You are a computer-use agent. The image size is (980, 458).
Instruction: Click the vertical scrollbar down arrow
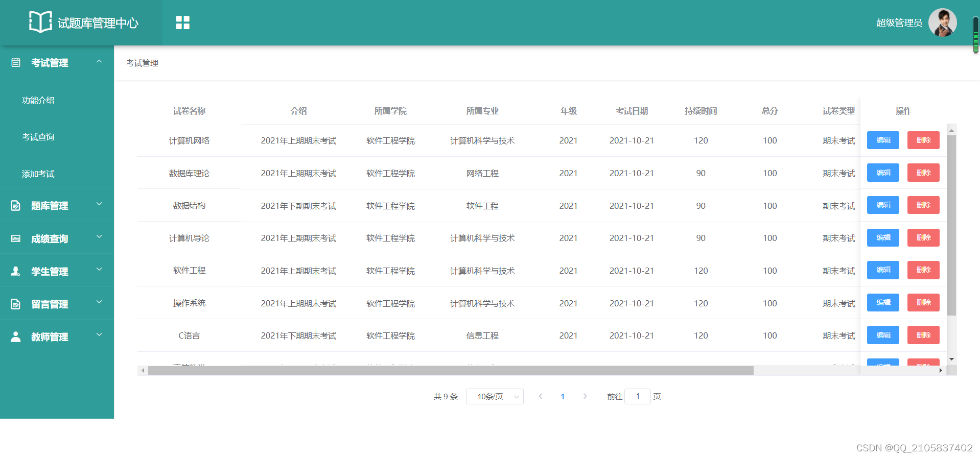(951, 359)
